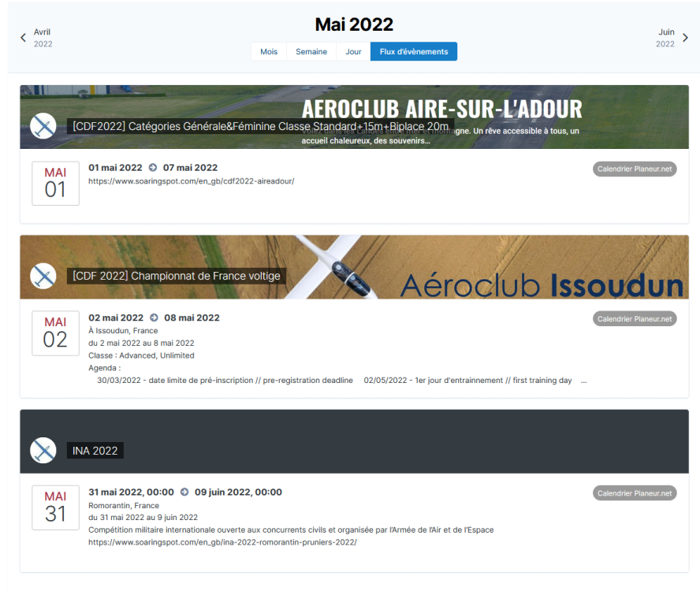Click '31 mai 2022, 00:00' start date

(x=131, y=492)
